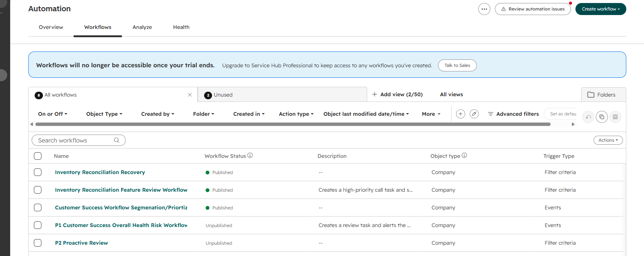Image resolution: width=644 pixels, height=256 pixels.
Task: Open Customer Success Workflow Segmenation/Priortiz link
Action: (x=121, y=208)
